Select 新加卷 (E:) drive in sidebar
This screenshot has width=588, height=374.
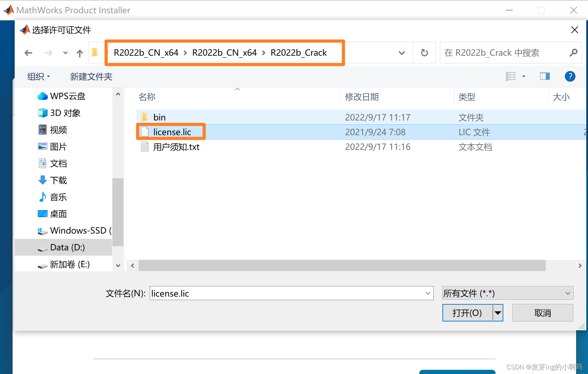pos(63,264)
